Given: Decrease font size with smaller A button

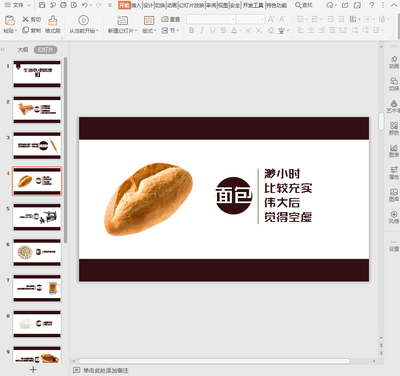Looking at the screenshot, I should click(282, 19).
